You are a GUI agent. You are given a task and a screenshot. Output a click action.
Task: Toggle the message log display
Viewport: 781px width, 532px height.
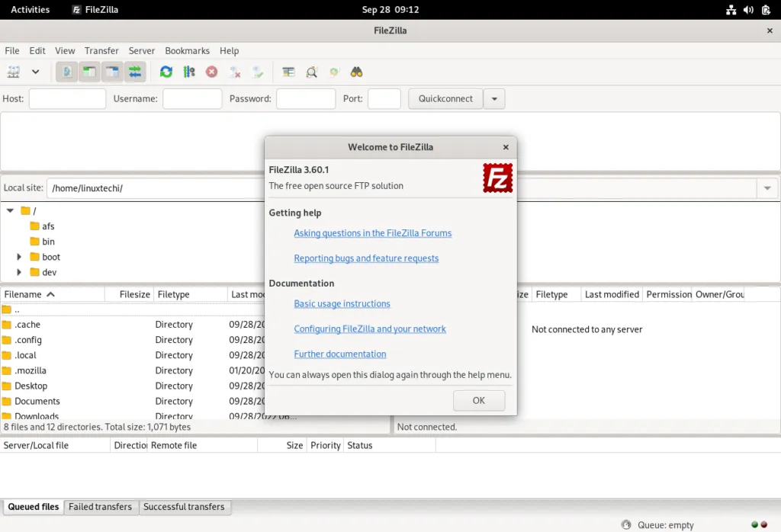click(67, 72)
